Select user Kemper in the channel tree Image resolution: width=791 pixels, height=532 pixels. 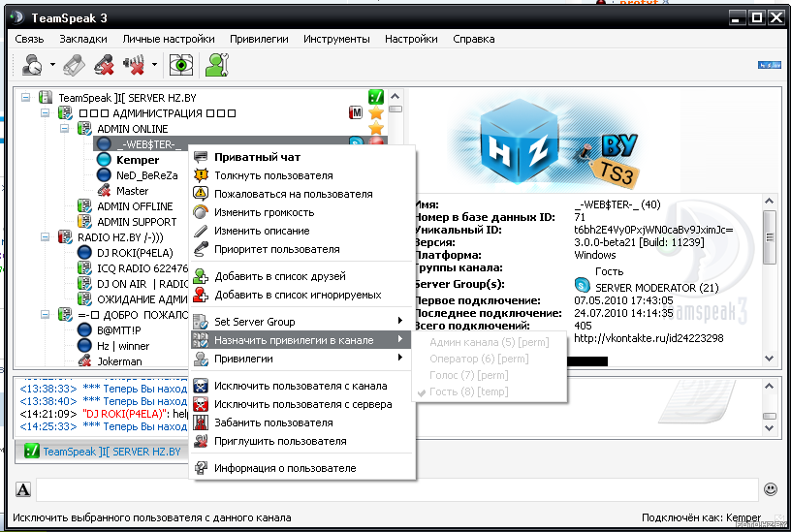coord(138,160)
